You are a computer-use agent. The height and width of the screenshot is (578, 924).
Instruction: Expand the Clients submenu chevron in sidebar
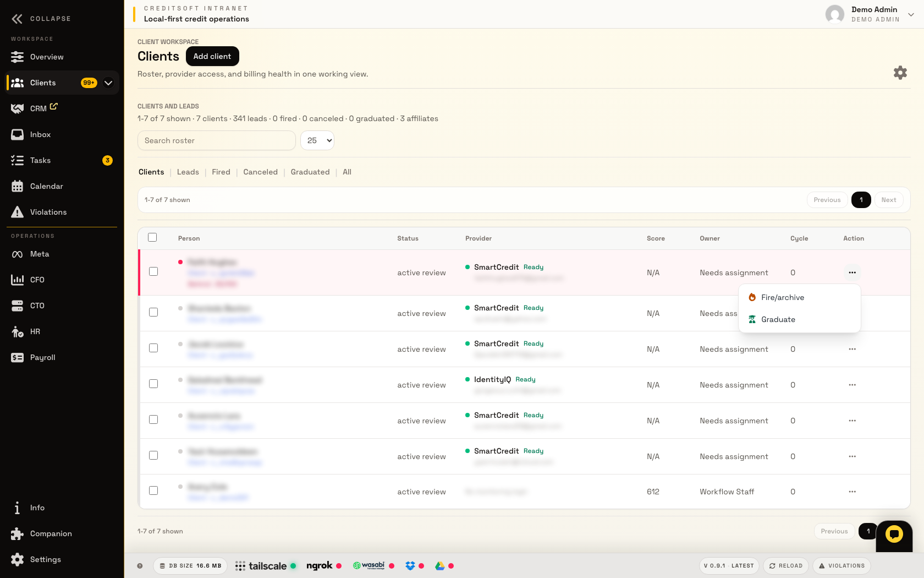[x=108, y=83]
